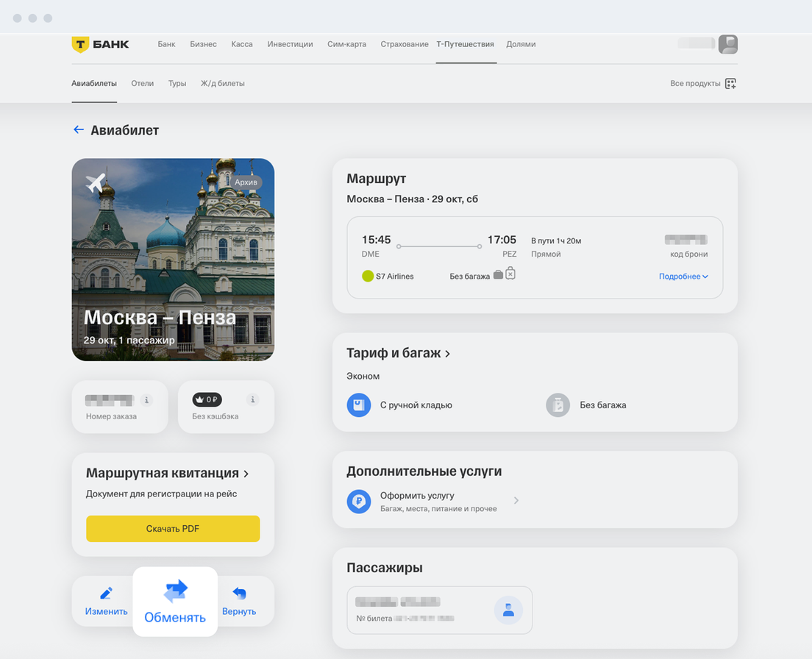Click the back arrow next to Авиабилет
This screenshot has height=659, width=812.
coord(79,130)
